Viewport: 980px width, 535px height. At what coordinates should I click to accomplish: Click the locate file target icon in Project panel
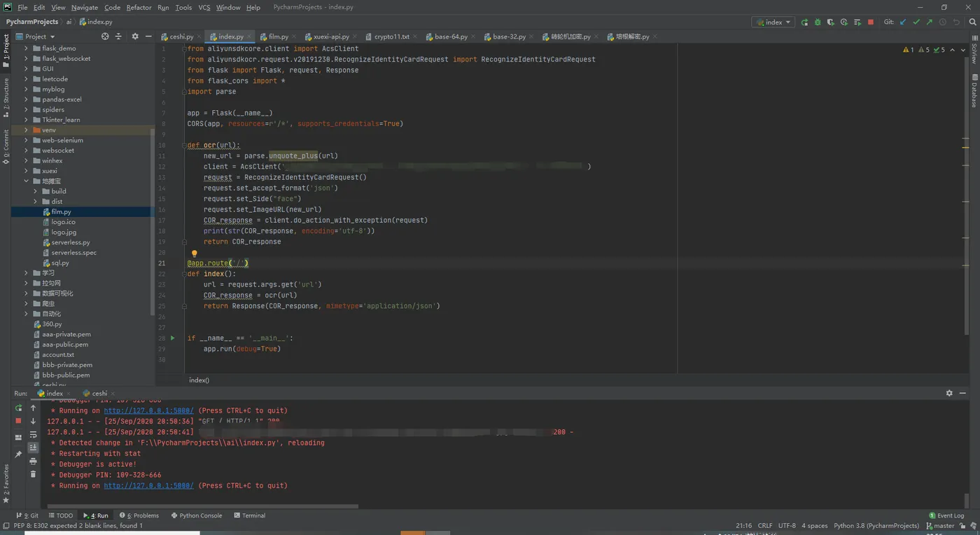(105, 36)
